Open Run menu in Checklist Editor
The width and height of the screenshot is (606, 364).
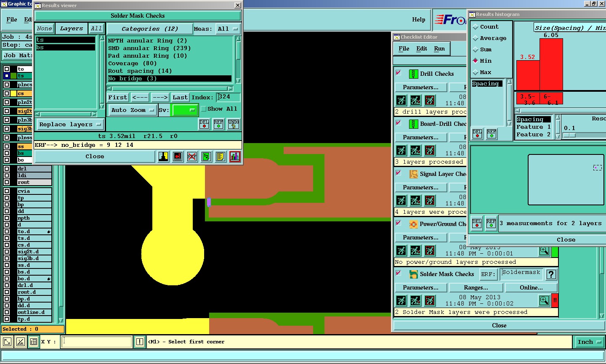[439, 49]
